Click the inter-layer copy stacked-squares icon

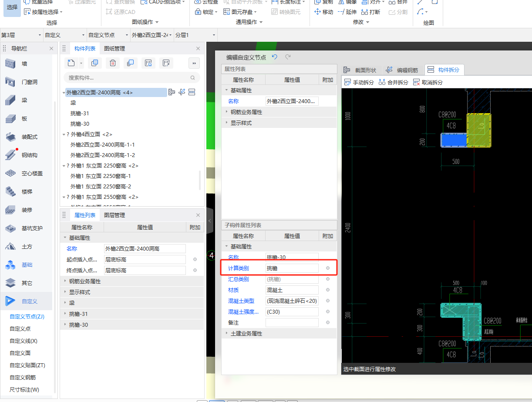coord(130,63)
